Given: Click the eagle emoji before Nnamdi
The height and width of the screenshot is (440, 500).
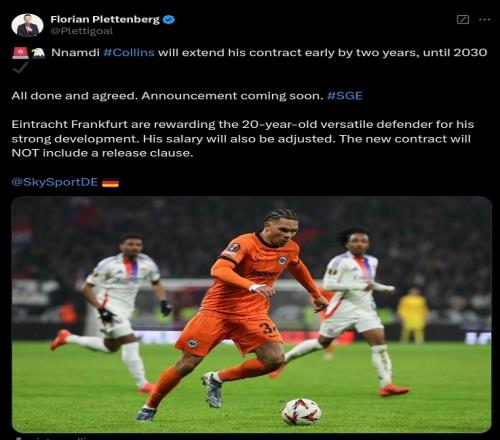Looking at the screenshot, I should [38, 53].
